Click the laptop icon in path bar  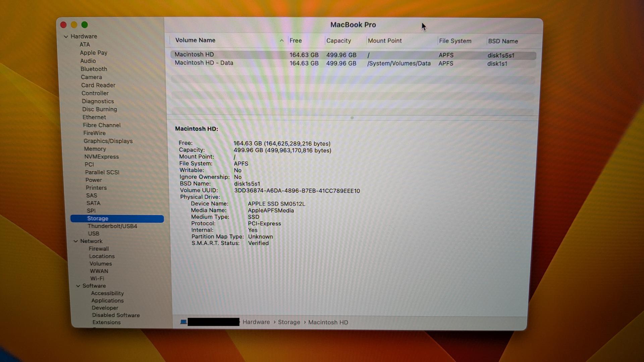click(183, 322)
